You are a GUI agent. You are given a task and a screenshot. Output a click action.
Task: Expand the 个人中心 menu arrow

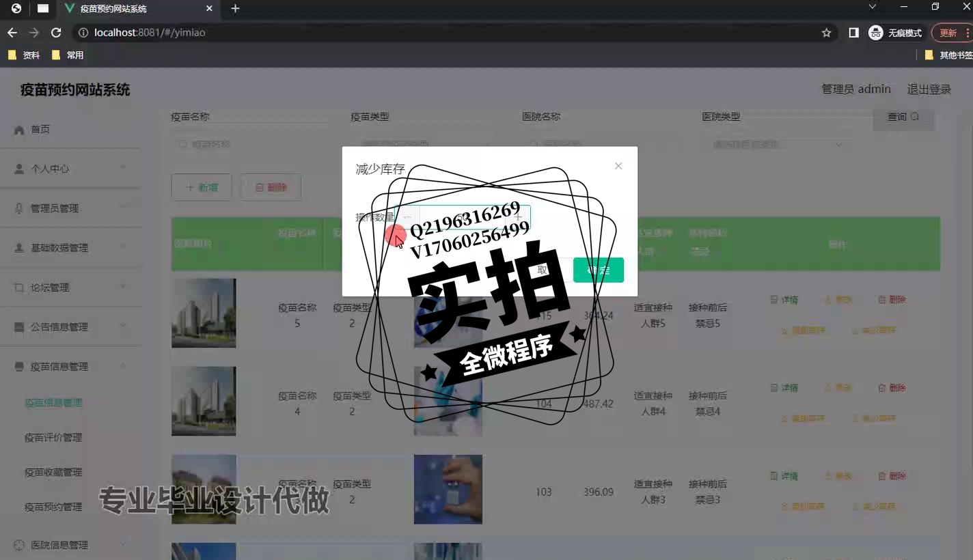pyautogui.click(x=124, y=168)
